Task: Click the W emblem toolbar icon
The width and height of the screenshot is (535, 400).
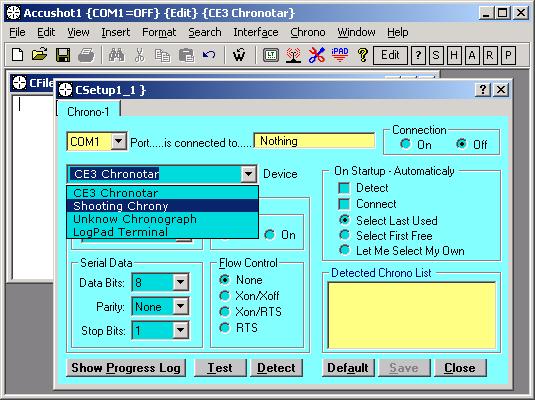Action: coord(239,55)
